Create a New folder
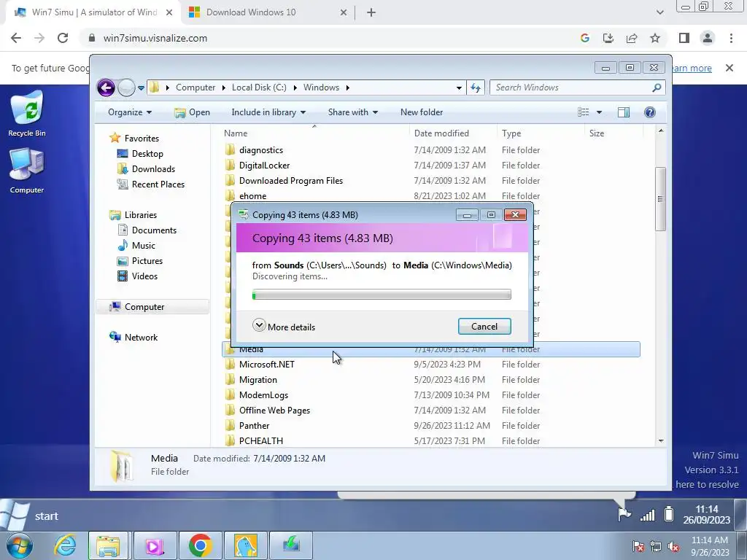This screenshot has width=747, height=560. (x=422, y=112)
